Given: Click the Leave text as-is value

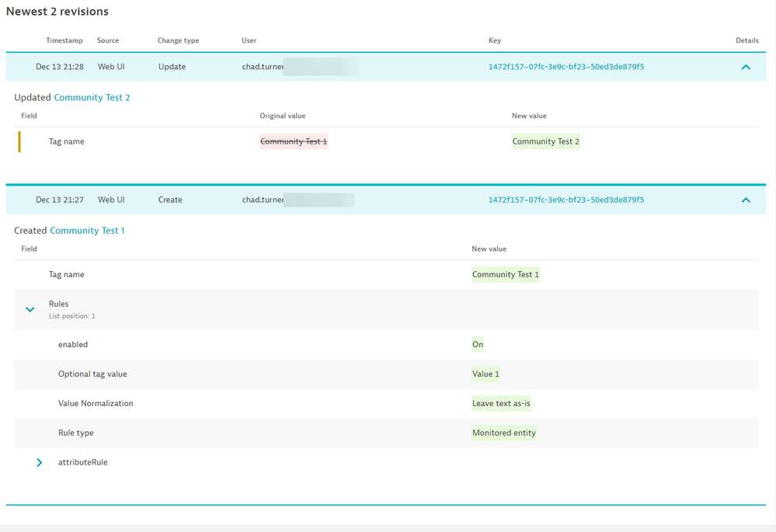Looking at the screenshot, I should click(501, 404).
